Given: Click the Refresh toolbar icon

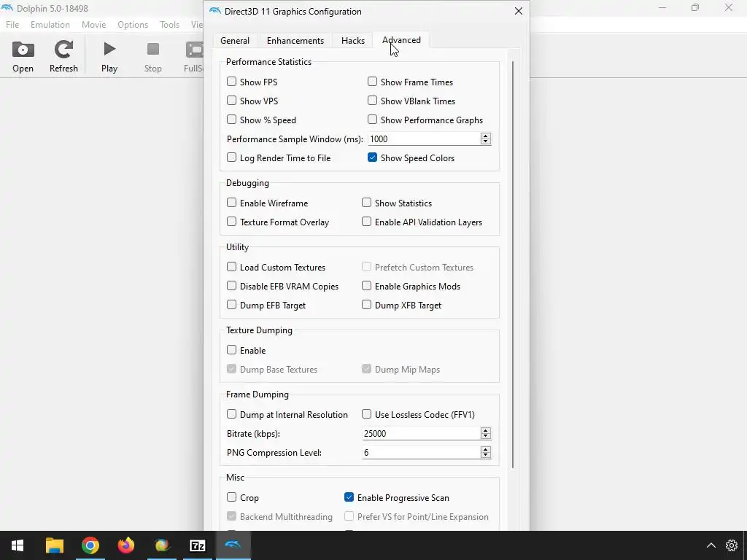Looking at the screenshot, I should (x=63, y=57).
